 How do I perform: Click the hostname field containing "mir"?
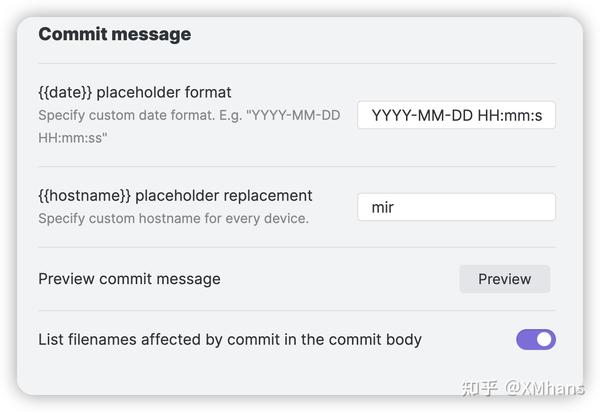pyautogui.click(x=456, y=207)
